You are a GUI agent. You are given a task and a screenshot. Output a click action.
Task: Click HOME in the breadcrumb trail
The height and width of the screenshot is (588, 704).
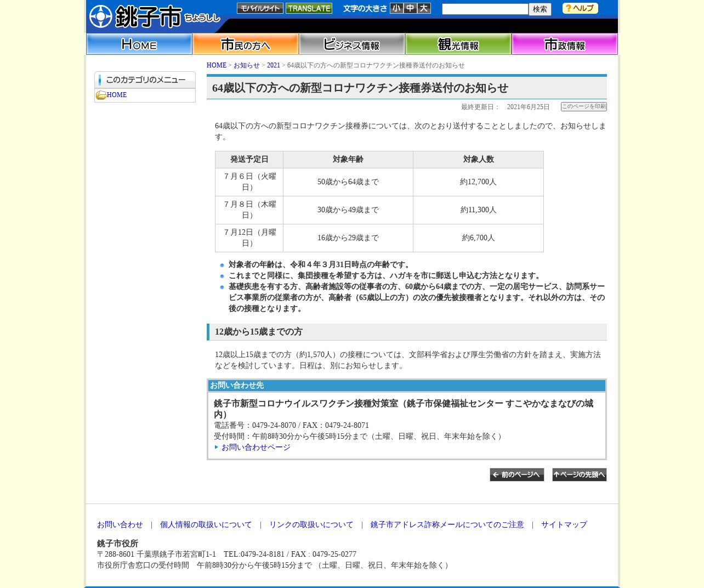click(x=217, y=65)
